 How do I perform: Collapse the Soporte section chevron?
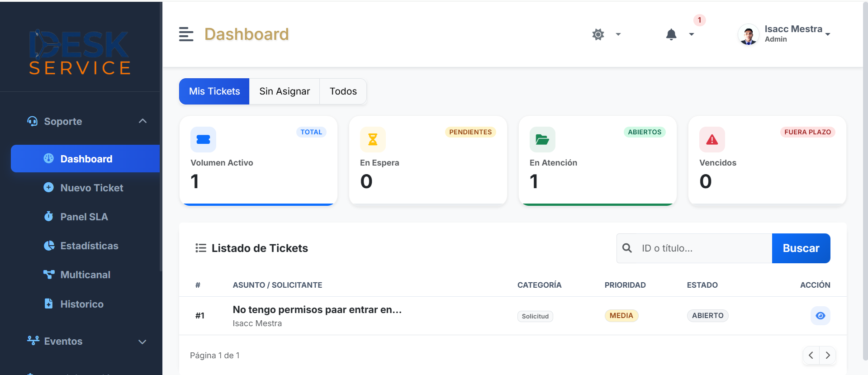pos(142,121)
